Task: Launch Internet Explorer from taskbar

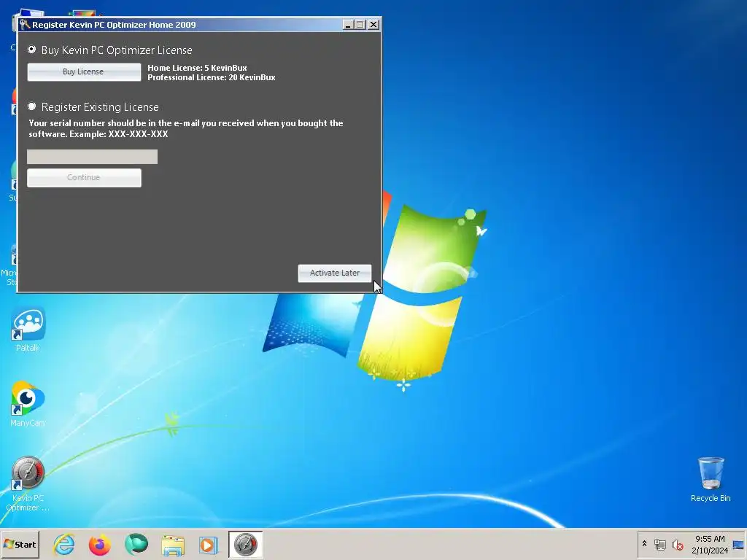Action: (x=64, y=544)
